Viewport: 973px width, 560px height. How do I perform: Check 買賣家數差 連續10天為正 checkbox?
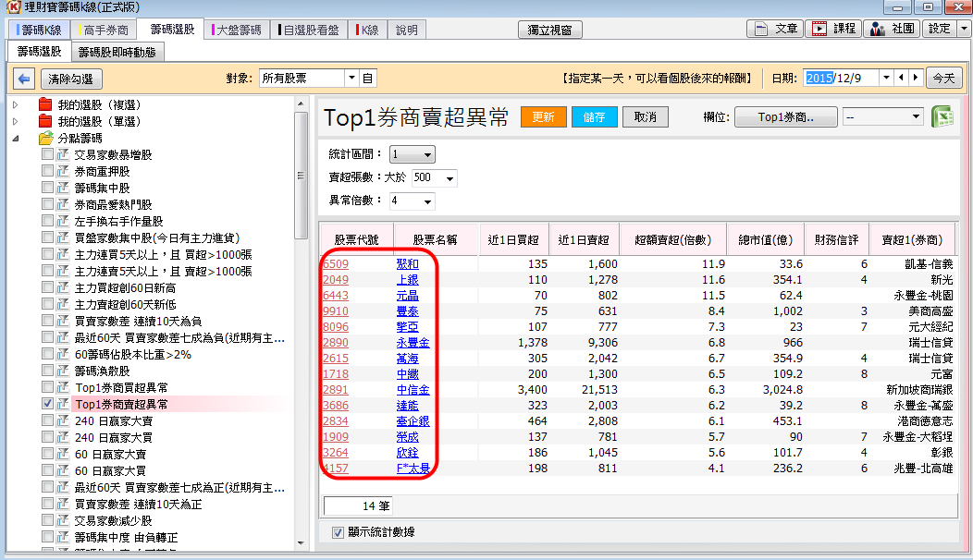tap(47, 504)
